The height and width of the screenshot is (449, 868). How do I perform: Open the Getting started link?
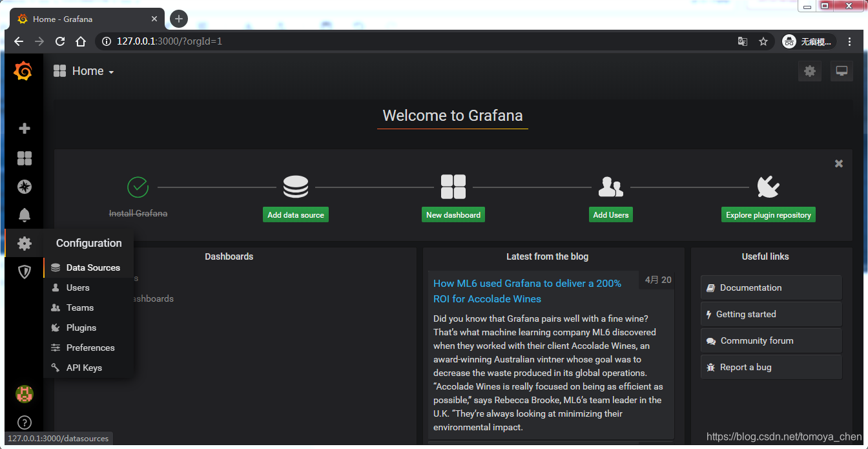click(x=771, y=314)
